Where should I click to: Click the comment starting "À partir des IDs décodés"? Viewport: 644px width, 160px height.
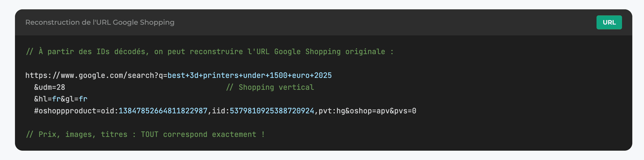point(209,51)
